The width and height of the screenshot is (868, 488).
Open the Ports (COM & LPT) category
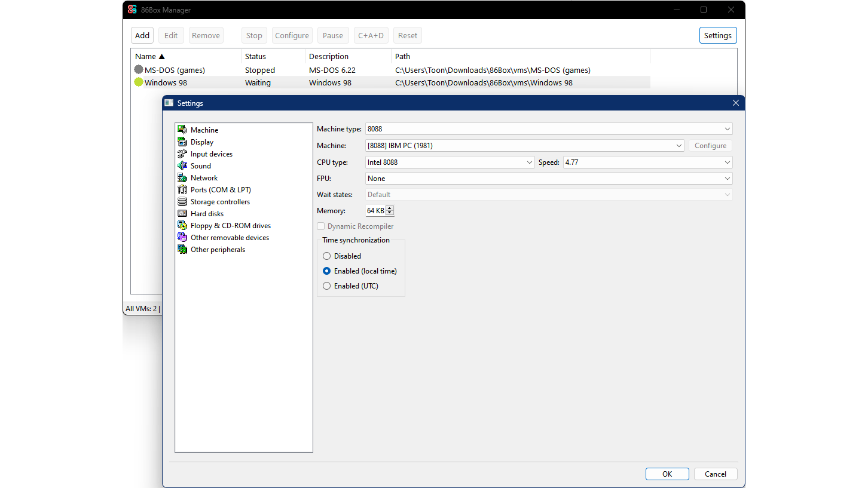coord(221,189)
